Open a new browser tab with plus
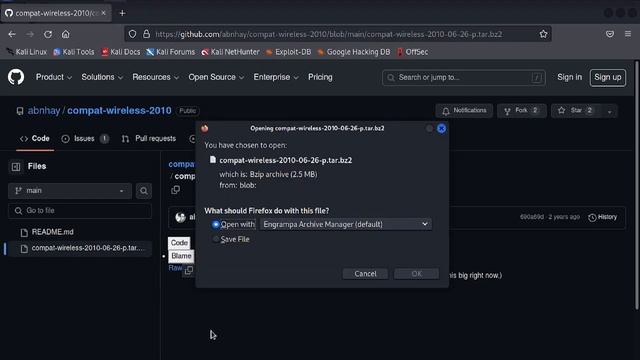This screenshot has height=360, width=640. click(x=122, y=13)
